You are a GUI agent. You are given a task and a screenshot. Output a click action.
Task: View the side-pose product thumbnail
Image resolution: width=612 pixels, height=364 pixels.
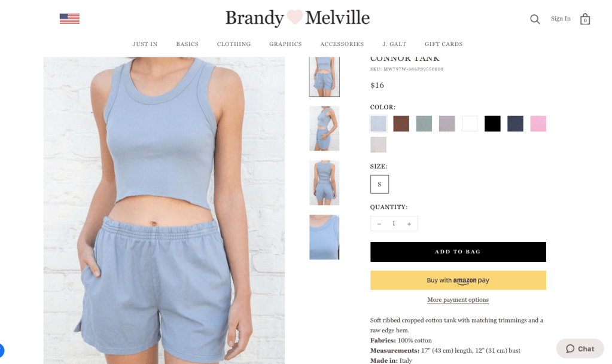tap(324, 129)
